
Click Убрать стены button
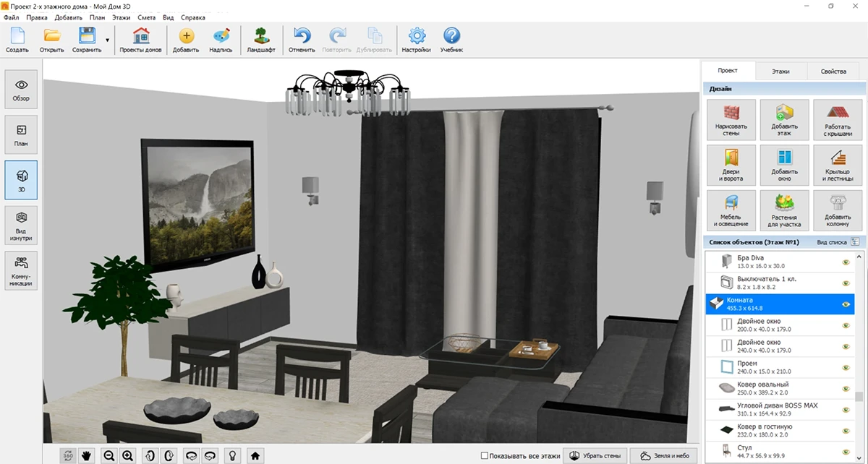tap(595, 456)
